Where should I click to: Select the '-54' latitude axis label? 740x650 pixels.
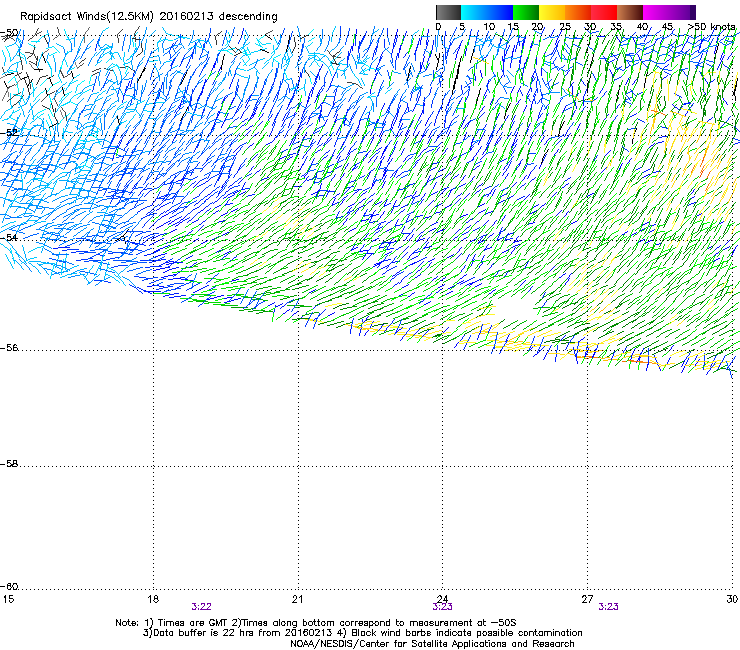tap(9, 237)
